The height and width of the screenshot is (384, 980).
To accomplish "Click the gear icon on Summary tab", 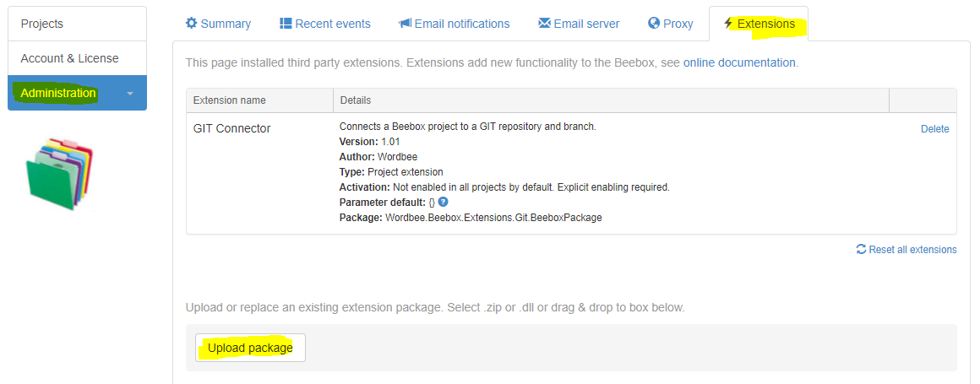I will 191,24.
